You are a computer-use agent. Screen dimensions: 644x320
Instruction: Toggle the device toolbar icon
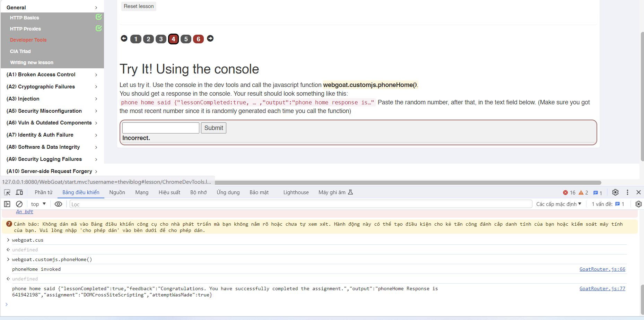pyautogui.click(x=19, y=192)
